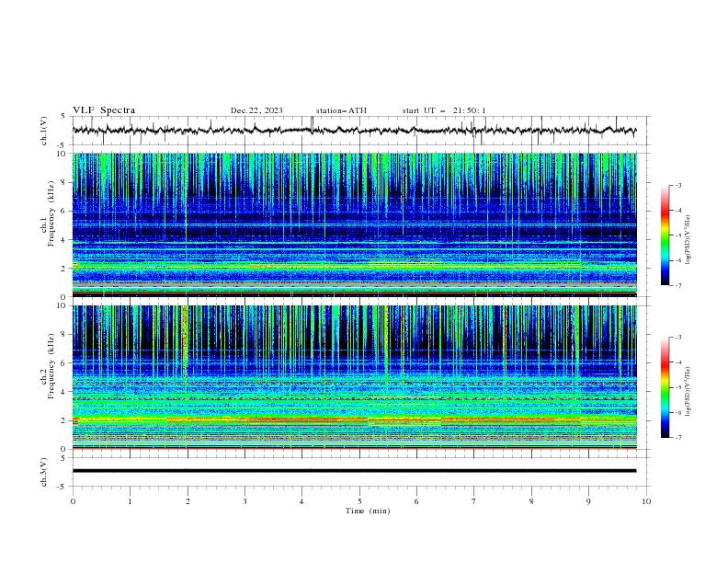728x563 pixels.
Task: Click the "10" kHz tick on ch.1 frequency axis
Action: pyautogui.click(x=63, y=154)
